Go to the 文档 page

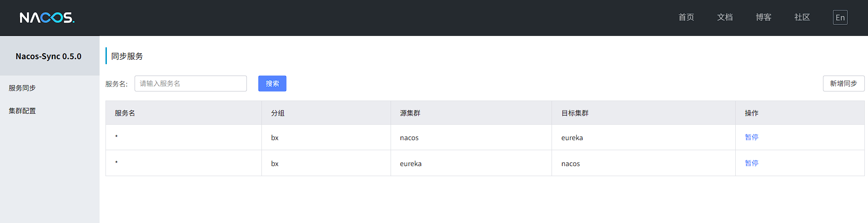725,17
